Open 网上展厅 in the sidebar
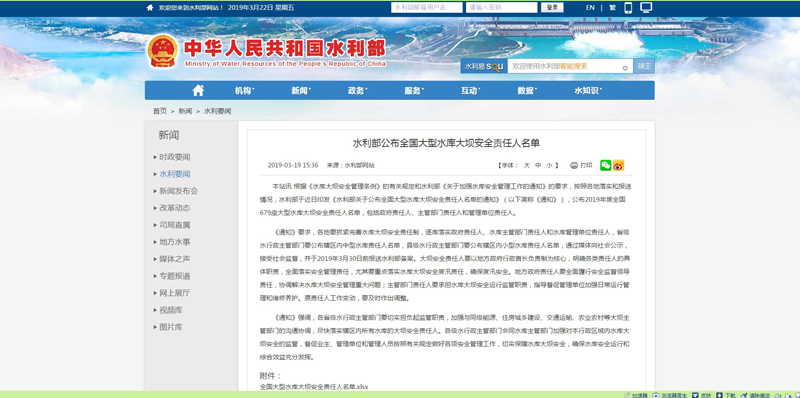Viewport: 800px width, 398px height. coord(174,293)
